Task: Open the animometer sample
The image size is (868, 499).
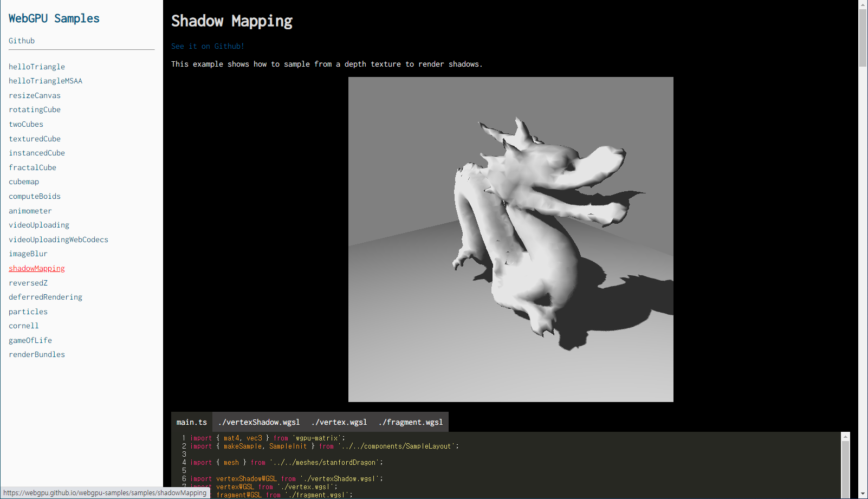Action: (x=30, y=211)
